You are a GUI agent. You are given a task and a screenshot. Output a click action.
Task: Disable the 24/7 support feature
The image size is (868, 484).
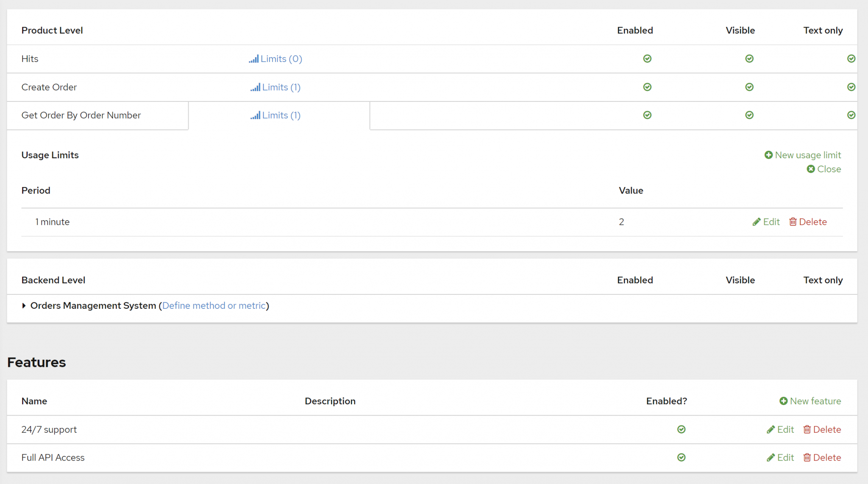pos(681,429)
